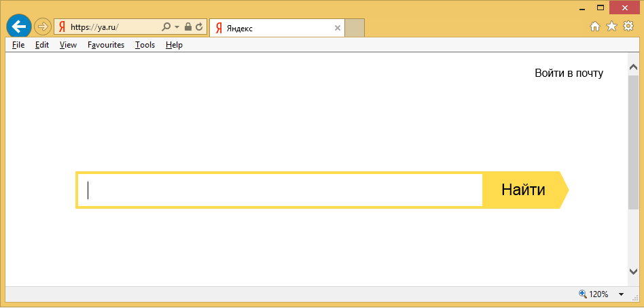Select the Яндекс tab
This screenshot has width=644, height=308.
(x=272, y=28)
